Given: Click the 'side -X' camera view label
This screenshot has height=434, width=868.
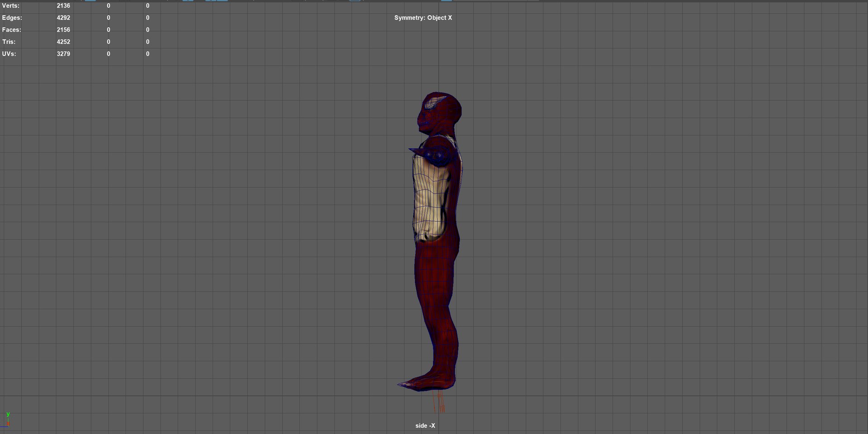Looking at the screenshot, I should click(425, 425).
